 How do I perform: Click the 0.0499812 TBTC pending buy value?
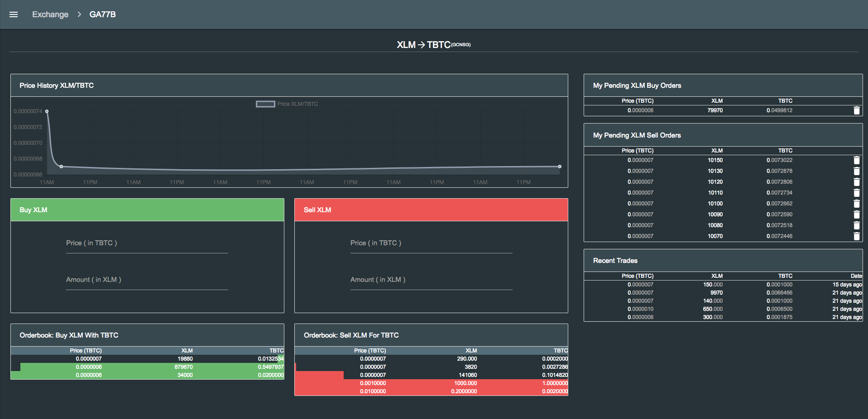(x=779, y=110)
